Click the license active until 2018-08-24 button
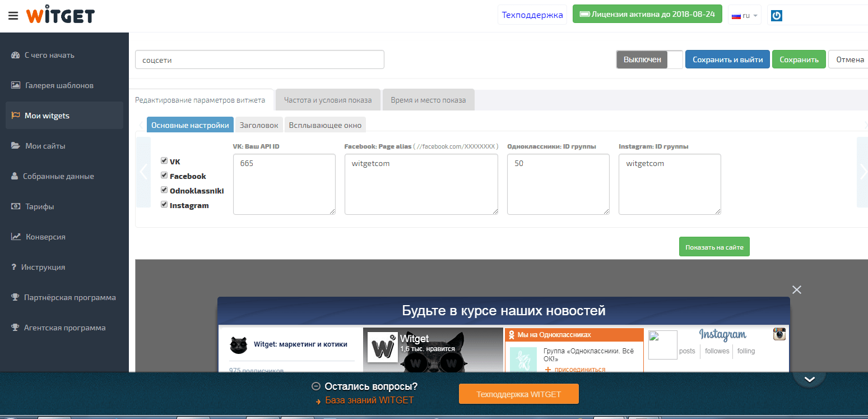 click(648, 14)
